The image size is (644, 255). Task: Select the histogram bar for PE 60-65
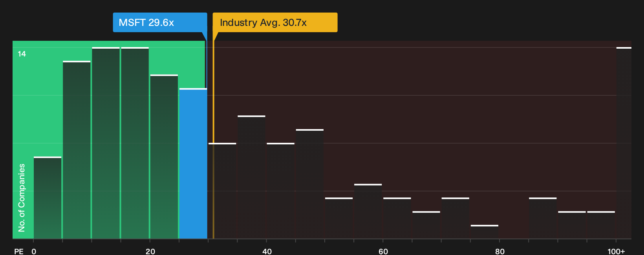click(397, 218)
